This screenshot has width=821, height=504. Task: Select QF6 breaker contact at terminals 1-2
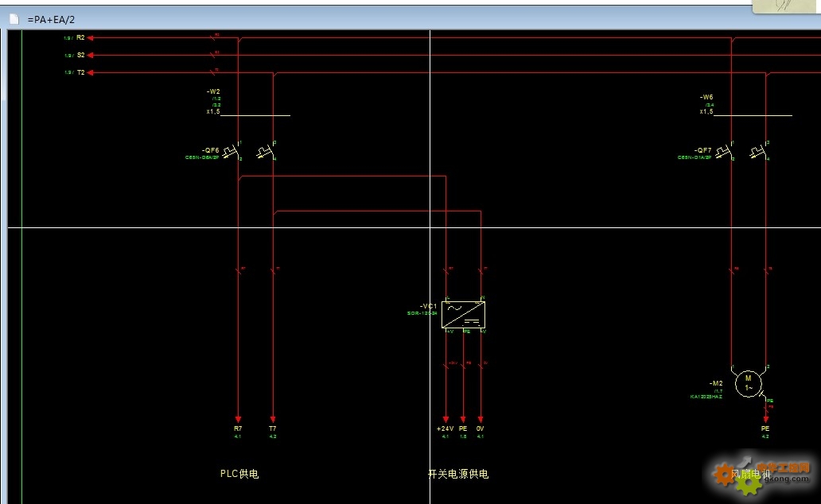point(232,152)
